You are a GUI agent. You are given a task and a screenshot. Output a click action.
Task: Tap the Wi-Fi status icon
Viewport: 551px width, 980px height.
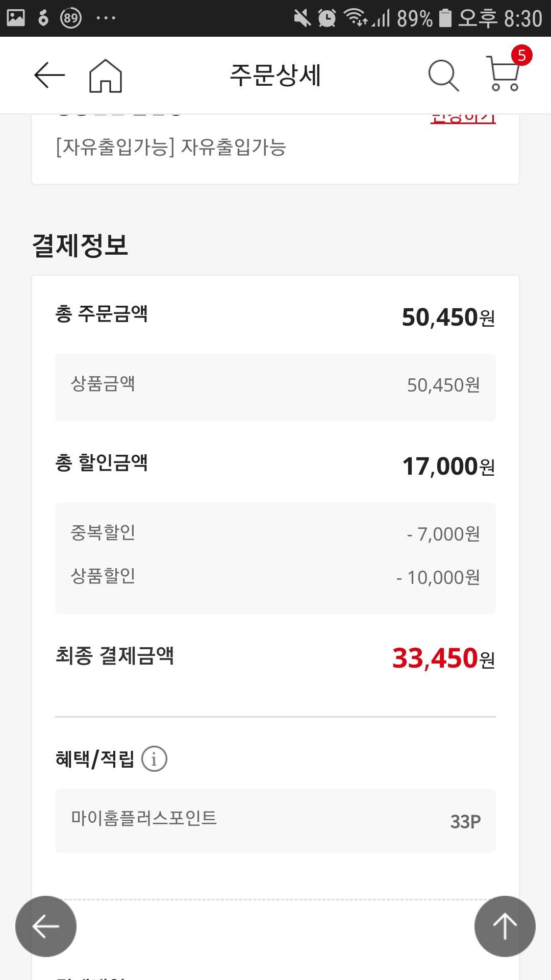[355, 18]
